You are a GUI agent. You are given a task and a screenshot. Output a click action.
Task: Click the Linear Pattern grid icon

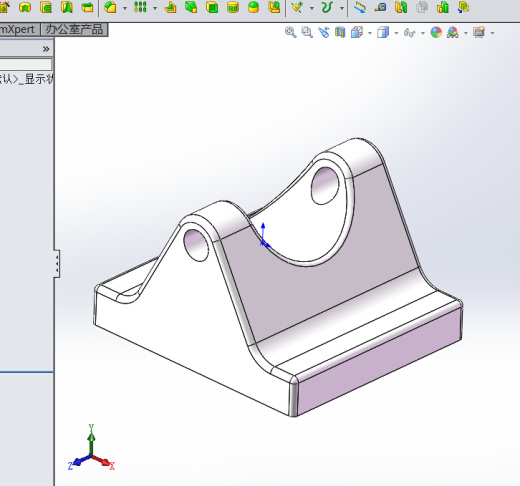pyautogui.click(x=140, y=7)
